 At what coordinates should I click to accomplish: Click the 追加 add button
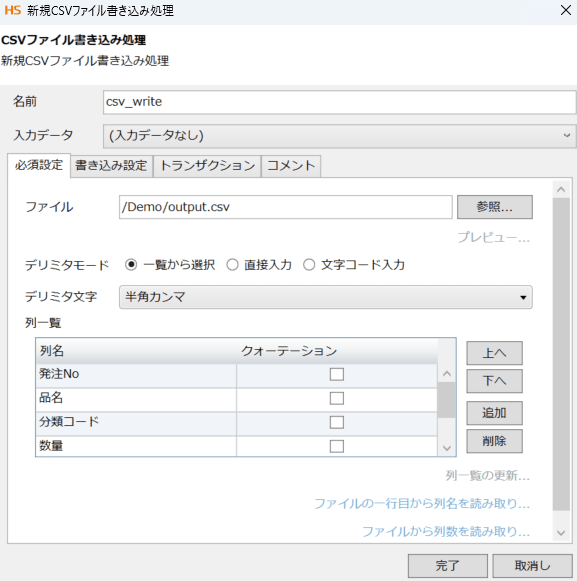[495, 413]
